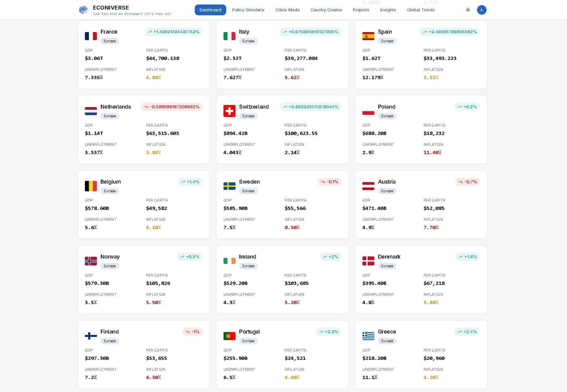Click Netherlands' downward trend arrow icon
Screen dimensions: 567x392
point(146,107)
